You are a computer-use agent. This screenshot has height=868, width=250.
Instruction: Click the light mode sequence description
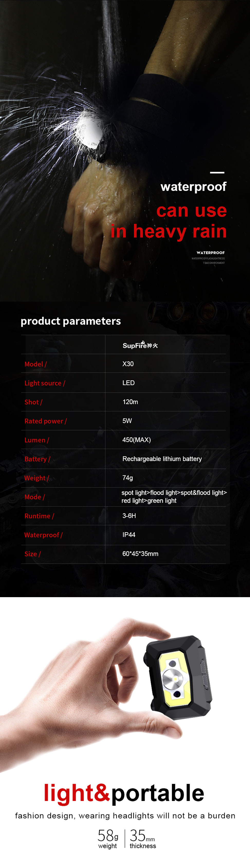[x=174, y=497]
